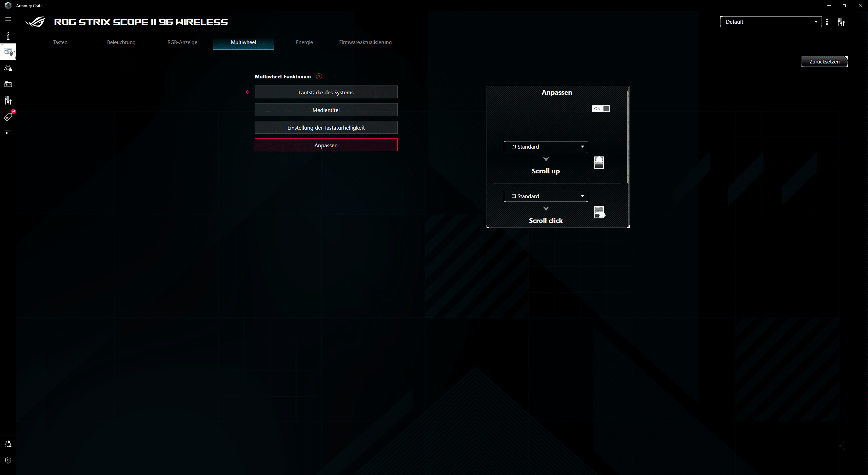Viewport: 868px width, 475px height.
Task: Expand the Default profile dropdown
Action: tap(770, 22)
